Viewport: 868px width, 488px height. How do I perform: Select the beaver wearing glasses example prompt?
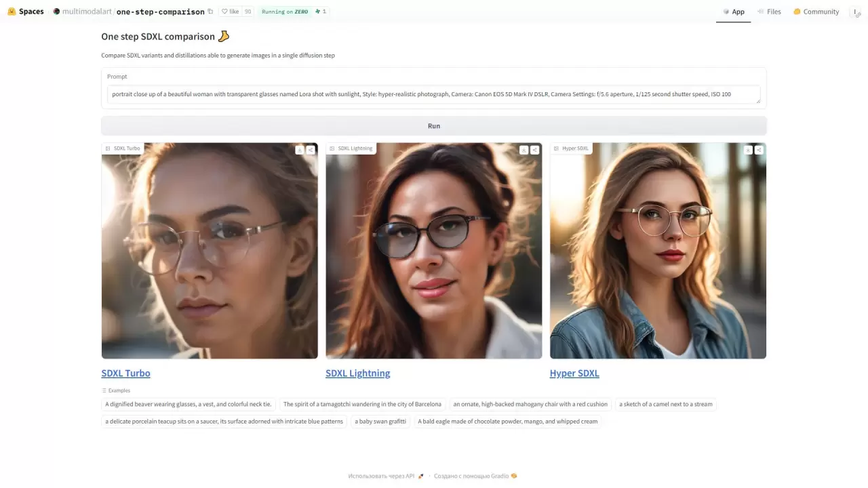188,404
